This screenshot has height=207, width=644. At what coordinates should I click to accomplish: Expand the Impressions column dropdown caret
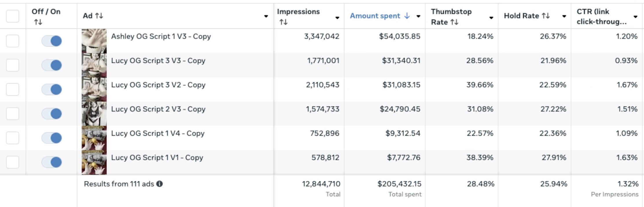(337, 18)
